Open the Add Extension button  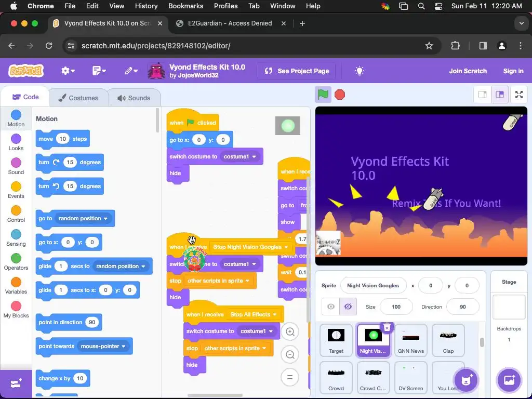[16, 383]
